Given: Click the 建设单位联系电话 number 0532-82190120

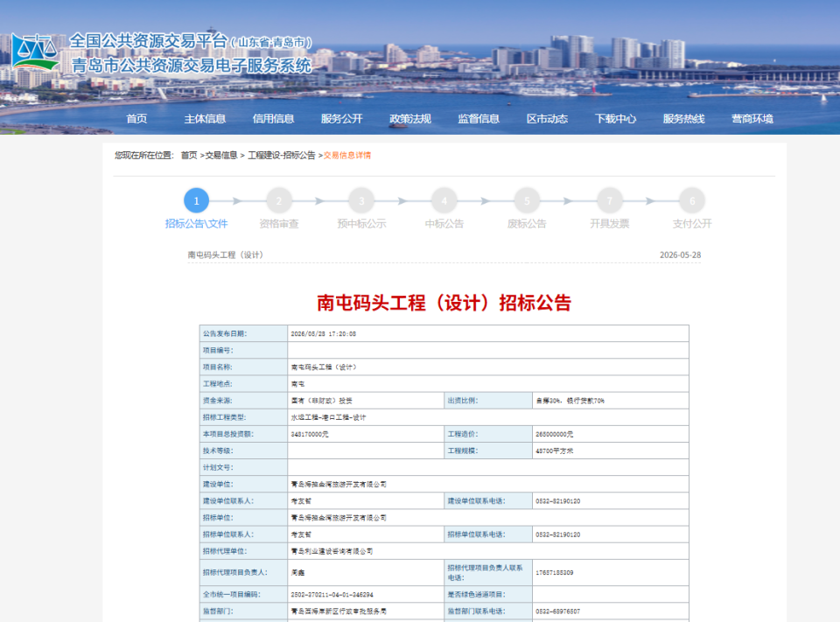Looking at the screenshot, I should click(x=557, y=501).
